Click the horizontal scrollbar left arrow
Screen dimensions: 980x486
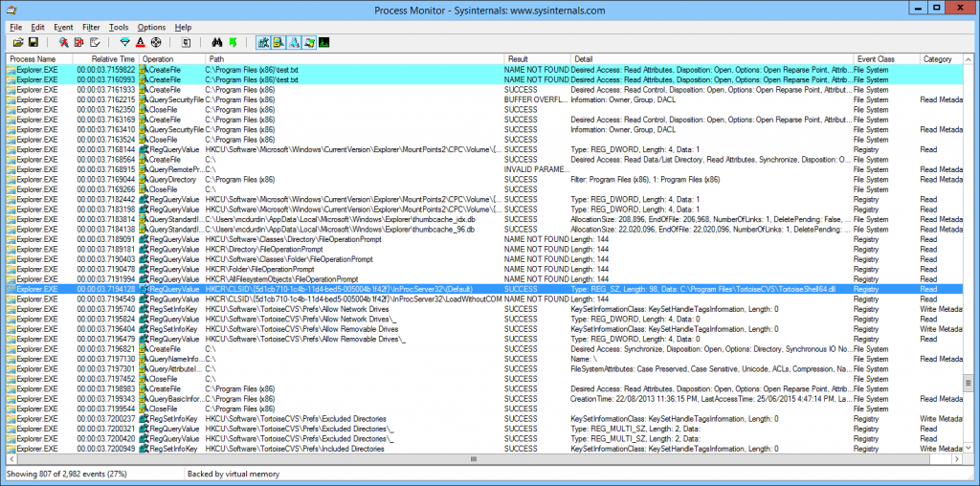click(11, 458)
